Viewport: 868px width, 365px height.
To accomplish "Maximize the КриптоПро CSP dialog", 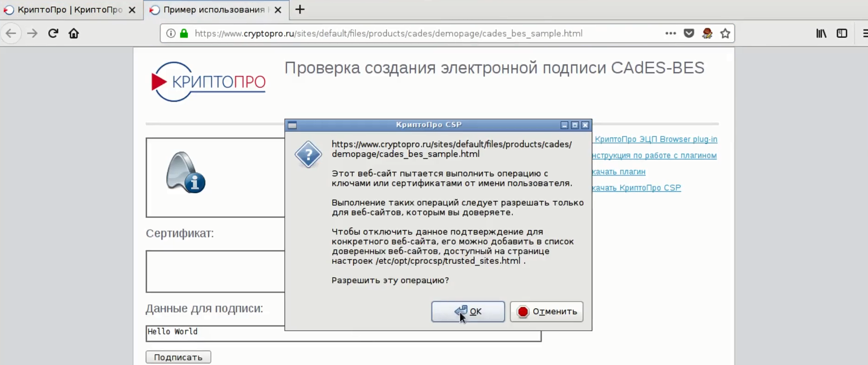I will pyautogui.click(x=575, y=125).
